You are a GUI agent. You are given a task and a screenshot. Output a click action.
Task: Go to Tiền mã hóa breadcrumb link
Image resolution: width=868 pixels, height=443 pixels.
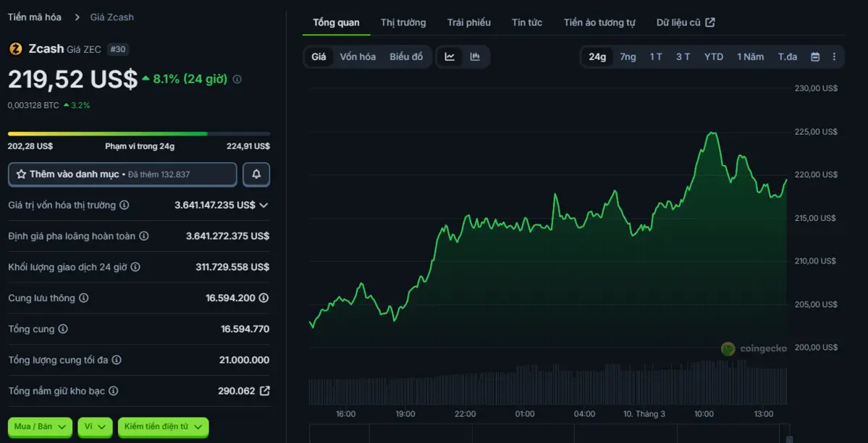click(35, 17)
